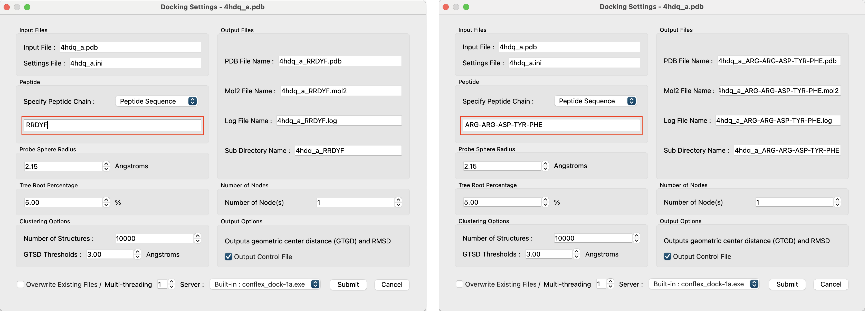Click the Settings File field showing 4hdq_a.ini
Viewport: 868px width, 311px height.
[x=135, y=63]
